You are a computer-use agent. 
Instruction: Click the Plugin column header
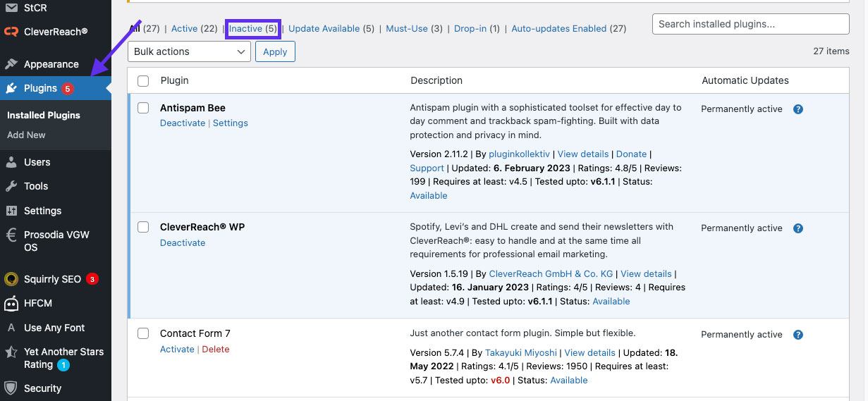[x=175, y=81]
